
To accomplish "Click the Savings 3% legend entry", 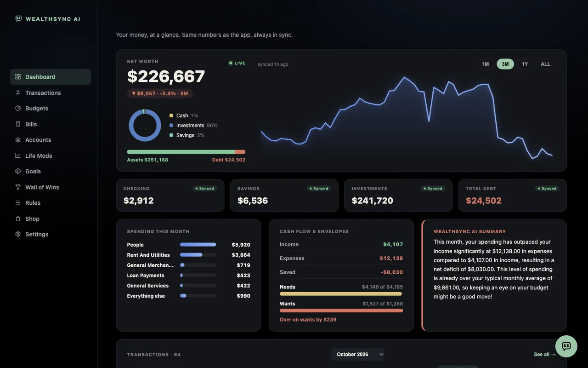I will pos(187,135).
